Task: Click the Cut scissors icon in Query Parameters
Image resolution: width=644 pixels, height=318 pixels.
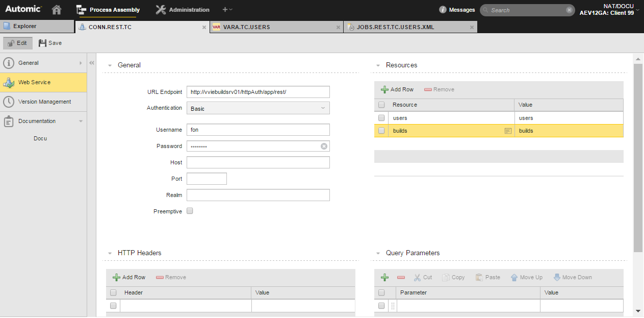Action: click(x=418, y=277)
